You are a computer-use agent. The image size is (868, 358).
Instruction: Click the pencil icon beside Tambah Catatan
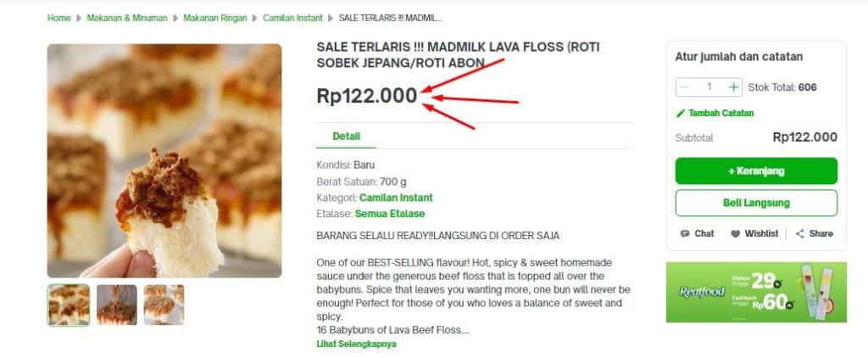(x=680, y=113)
